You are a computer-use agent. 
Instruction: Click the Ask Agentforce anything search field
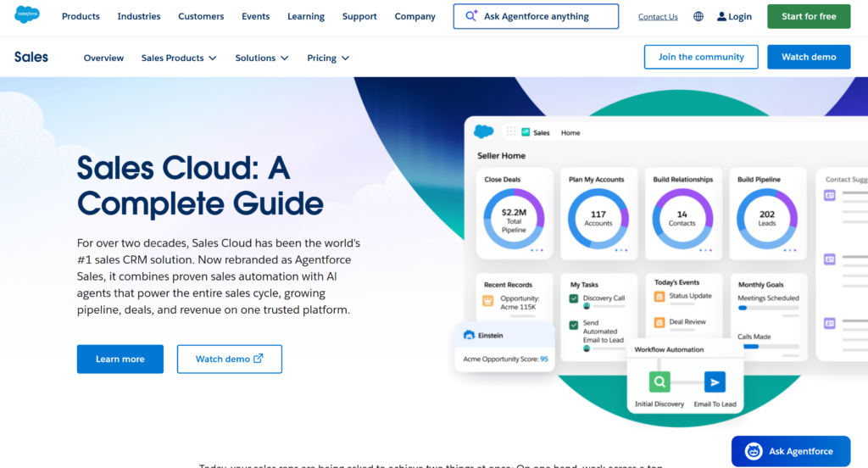click(x=536, y=16)
